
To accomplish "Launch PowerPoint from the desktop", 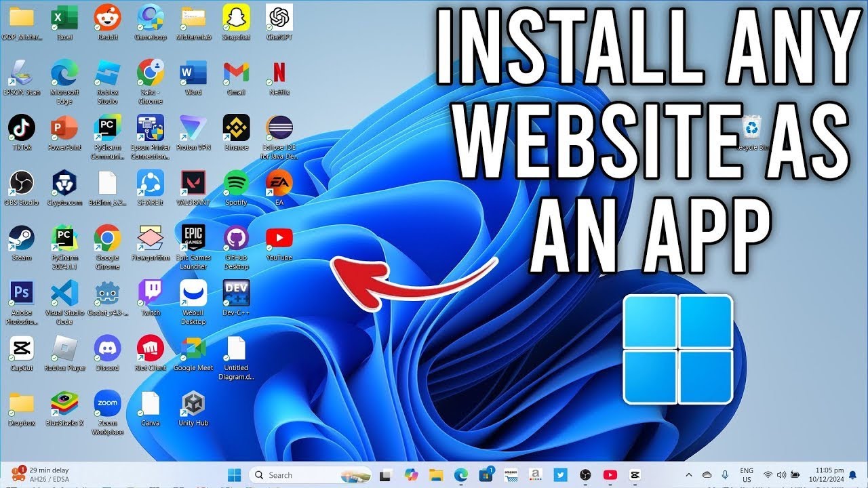I will click(64, 131).
